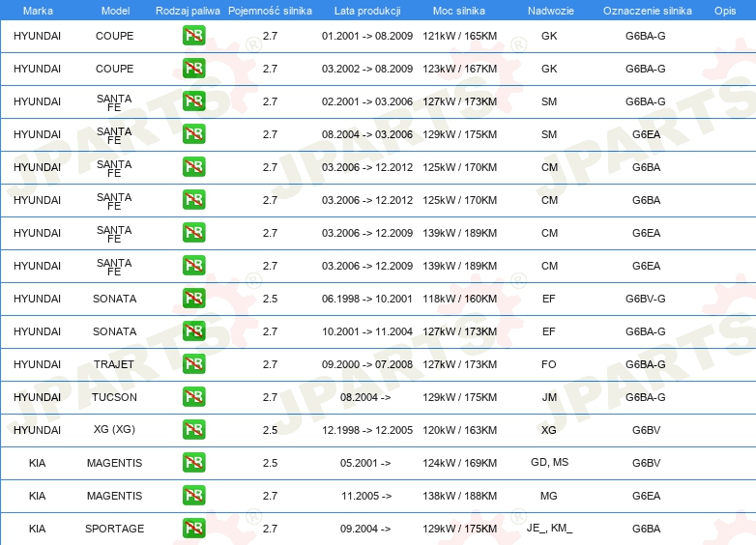Screen dimensions: 756x545
Task: Click the date 02.2001 -> 03.2006
Action: pyautogui.click(x=367, y=101)
